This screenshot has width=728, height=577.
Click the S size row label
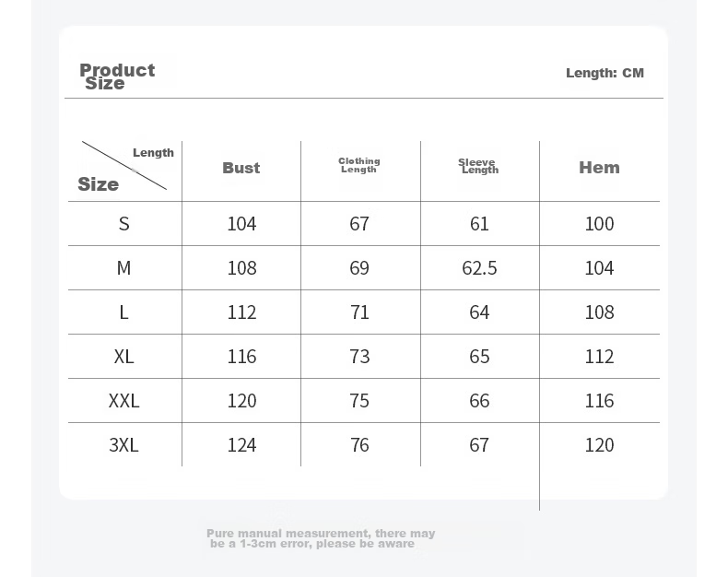(x=124, y=224)
